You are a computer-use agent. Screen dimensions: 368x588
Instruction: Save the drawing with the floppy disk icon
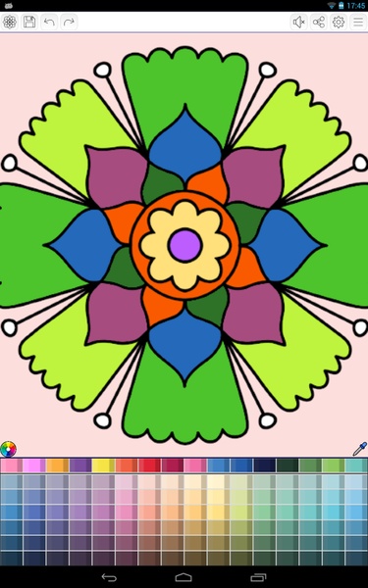(x=29, y=22)
